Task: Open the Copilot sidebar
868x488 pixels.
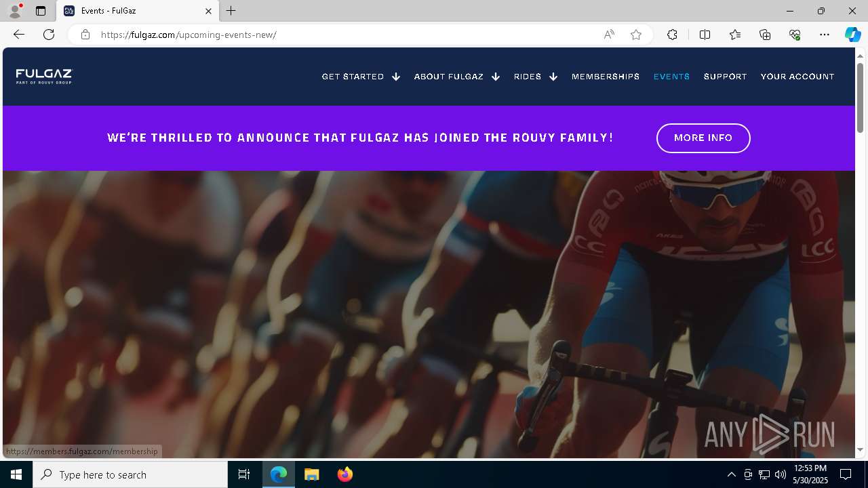Action: click(852, 35)
